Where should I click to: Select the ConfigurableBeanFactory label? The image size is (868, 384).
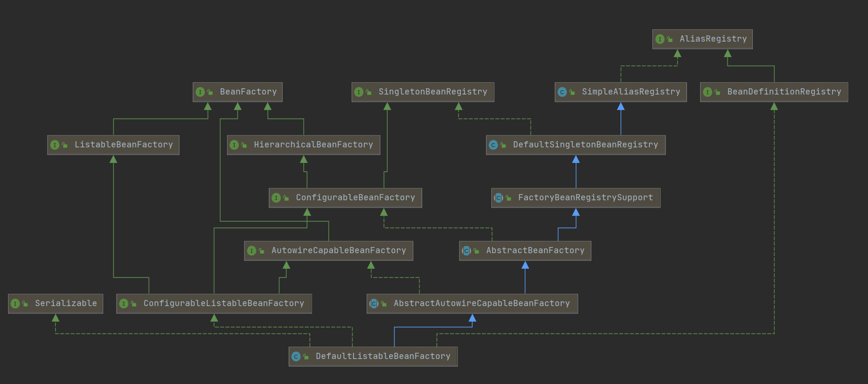tap(355, 197)
